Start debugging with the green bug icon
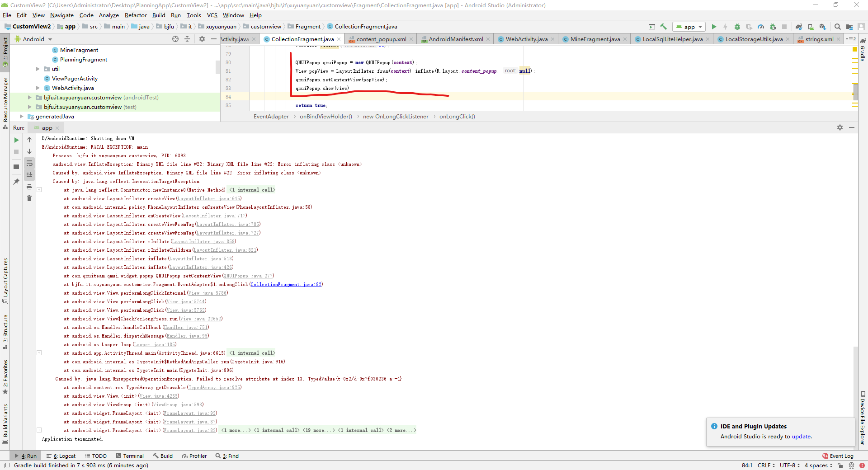 click(x=737, y=27)
